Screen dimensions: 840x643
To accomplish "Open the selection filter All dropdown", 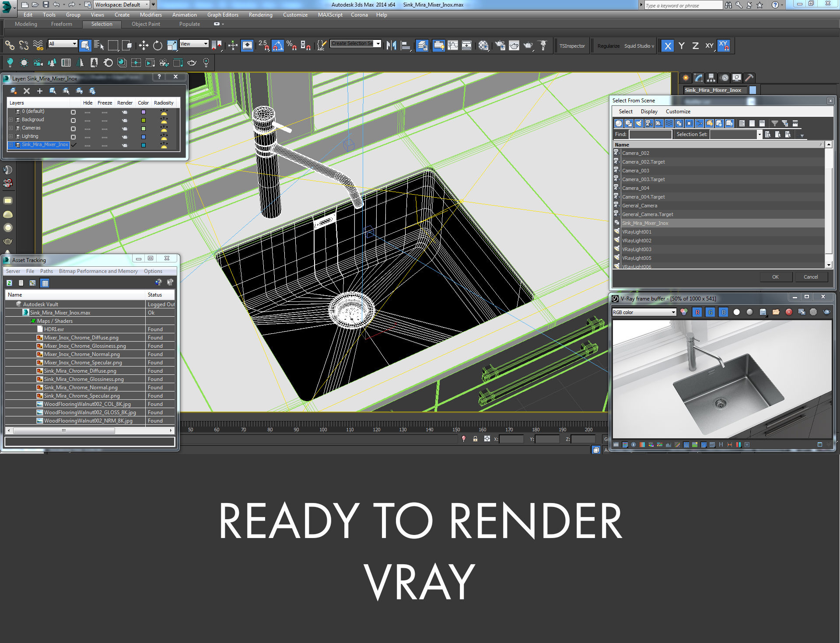I will (x=63, y=44).
